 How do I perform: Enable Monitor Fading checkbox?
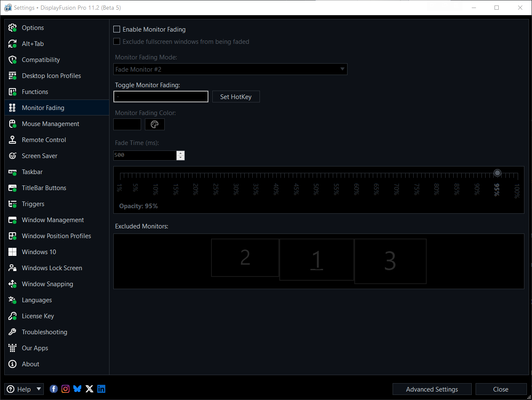(117, 30)
